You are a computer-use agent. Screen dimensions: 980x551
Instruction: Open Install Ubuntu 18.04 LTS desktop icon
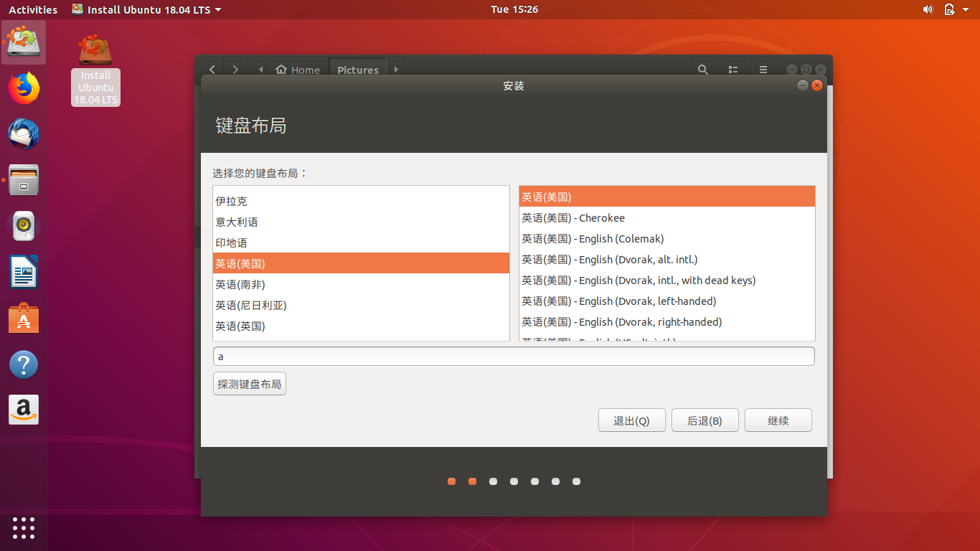click(x=95, y=70)
